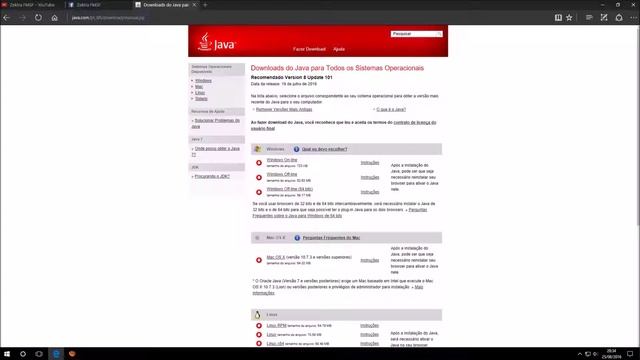The image size is (640, 360).
Task: Click download icon for Windows On-line
Action: click(x=259, y=163)
